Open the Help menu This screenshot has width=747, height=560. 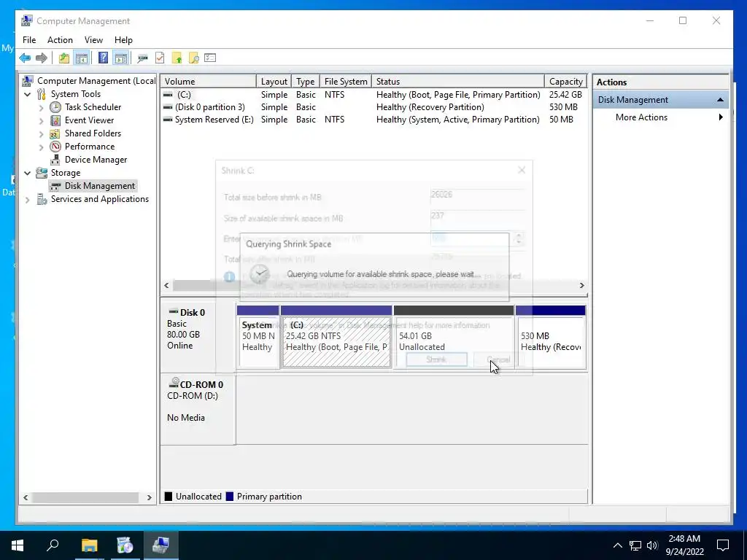click(x=123, y=40)
